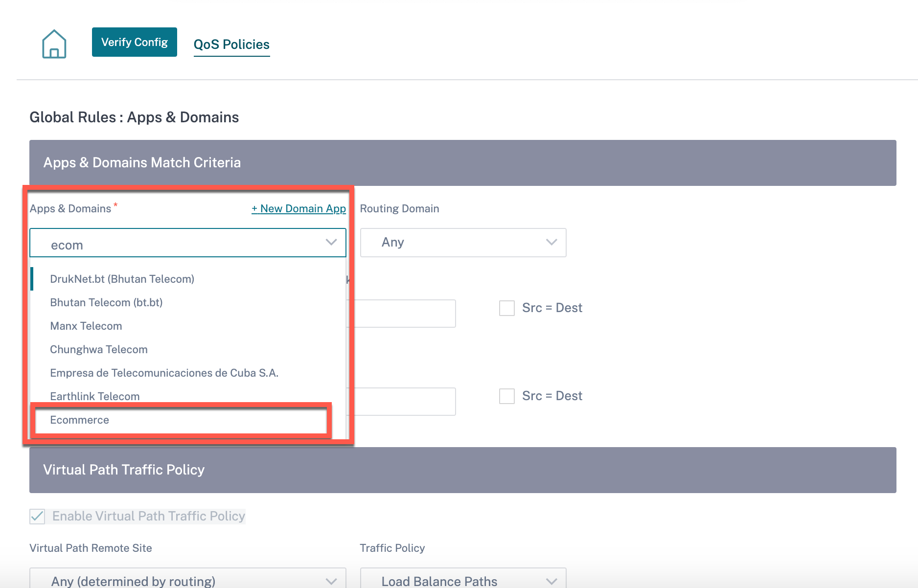Click the Apps & Domains Match Criteria header

[x=463, y=163]
